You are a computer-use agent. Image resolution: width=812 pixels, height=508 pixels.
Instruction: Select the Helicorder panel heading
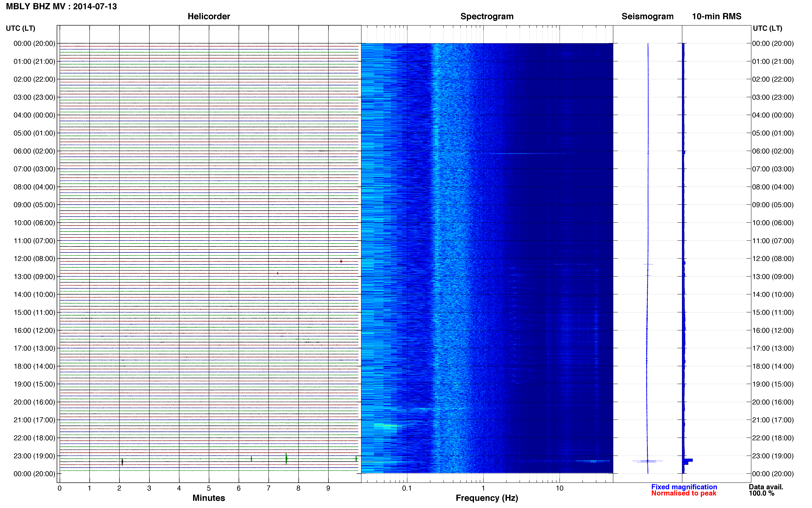[208, 16]
